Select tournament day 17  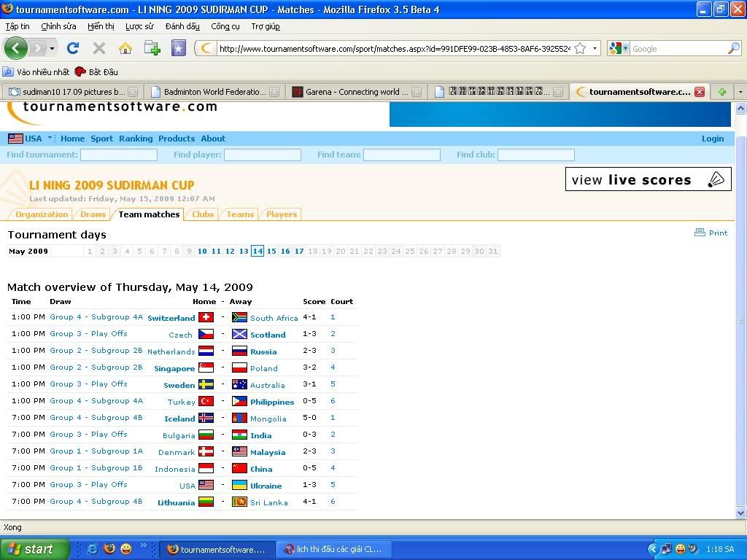click(299, 251)
